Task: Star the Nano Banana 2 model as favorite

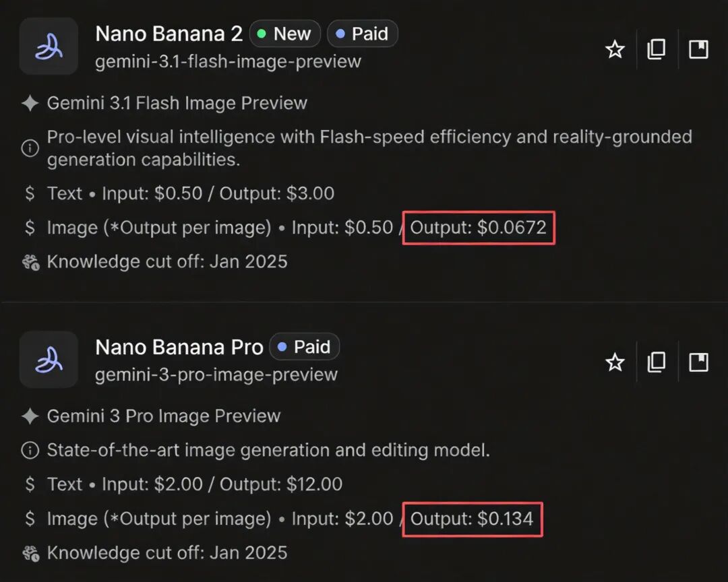Action: pos(615,48)
